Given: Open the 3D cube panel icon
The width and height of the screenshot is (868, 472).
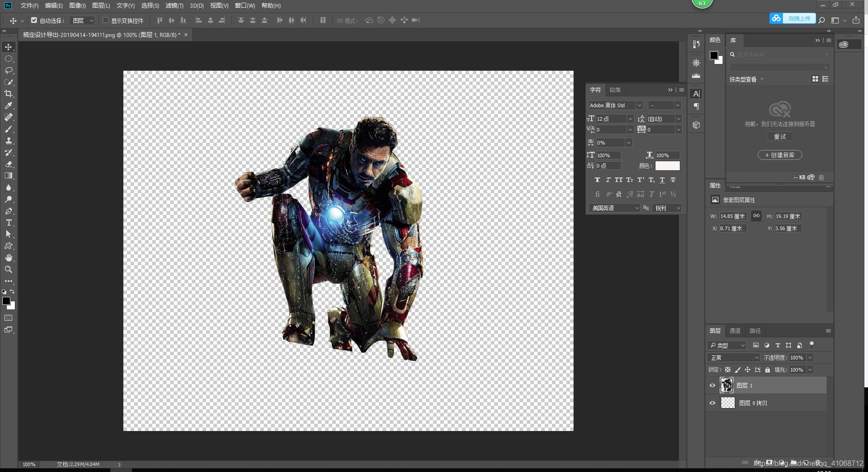Looking at the screenshot, I should point(696,125).
